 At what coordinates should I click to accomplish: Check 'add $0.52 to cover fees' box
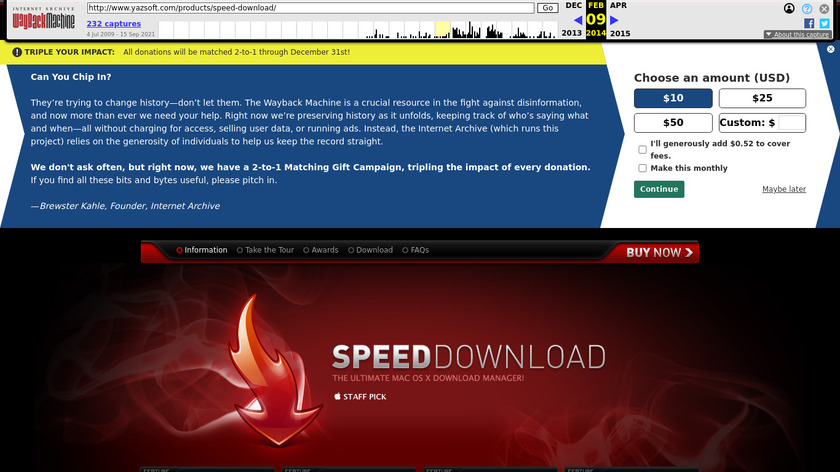(642, 149)
